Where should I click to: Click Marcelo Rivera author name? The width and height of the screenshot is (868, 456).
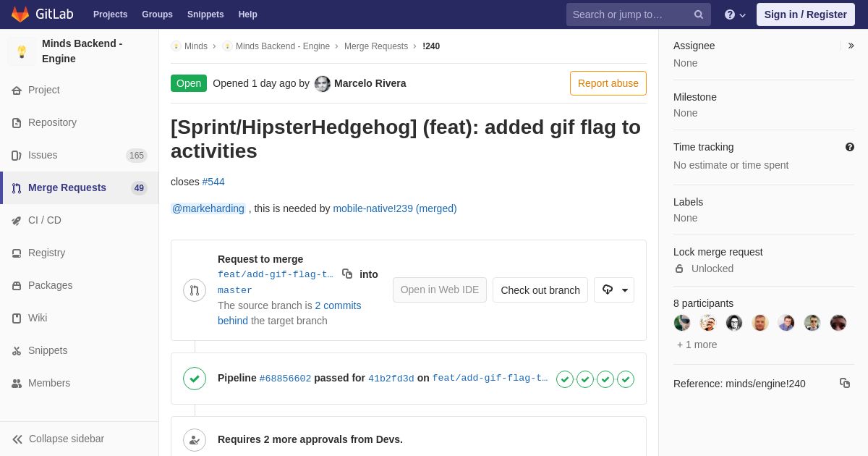tap(370, 83)
